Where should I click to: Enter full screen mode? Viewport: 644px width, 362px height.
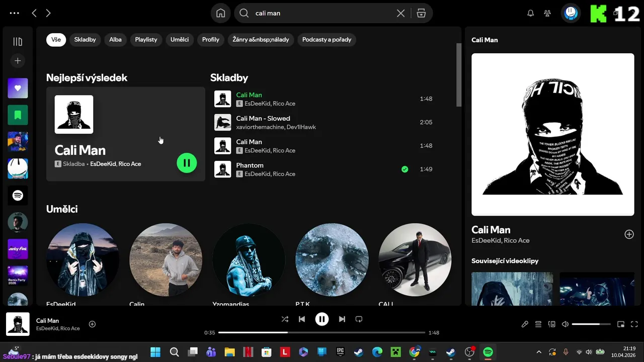pos(634,324)
